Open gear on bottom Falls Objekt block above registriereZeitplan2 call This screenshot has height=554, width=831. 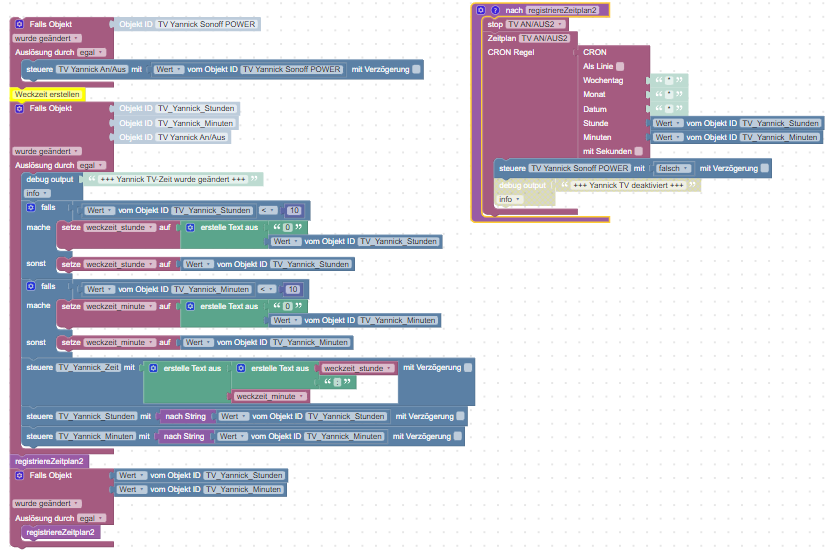(x=20, y=475)
